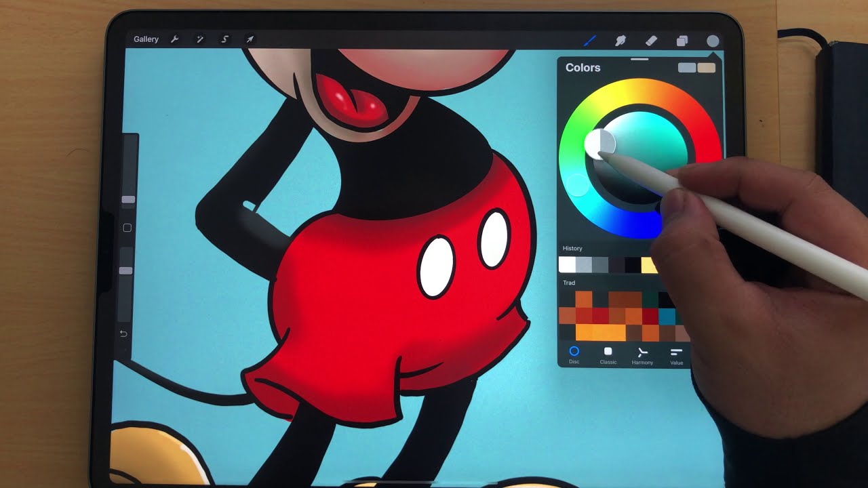Tap the hue ring reticle on cyan
868x488 pixels.
pos(576,184)
